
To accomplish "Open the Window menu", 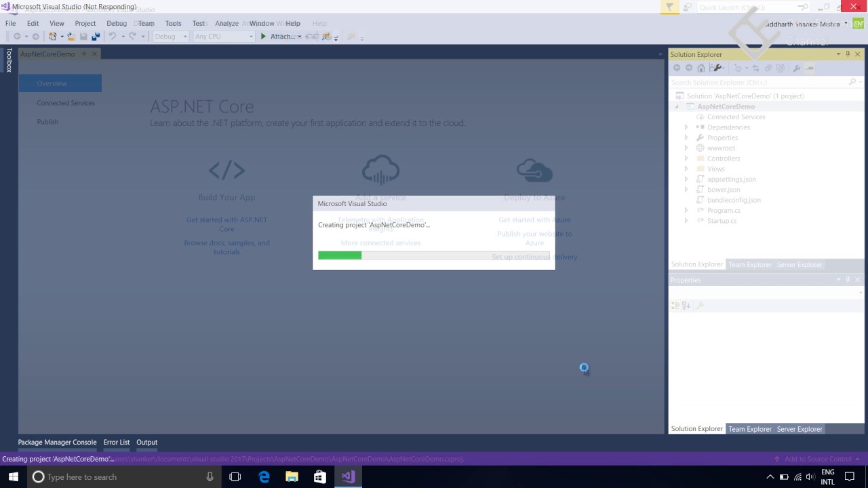I will point(262,23).
